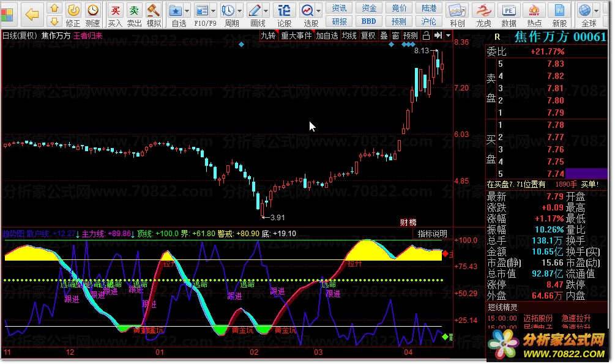The width and height of the screenshot is (615, 364).
Task: Click the 沪伦 button
Action: (429, 21)
